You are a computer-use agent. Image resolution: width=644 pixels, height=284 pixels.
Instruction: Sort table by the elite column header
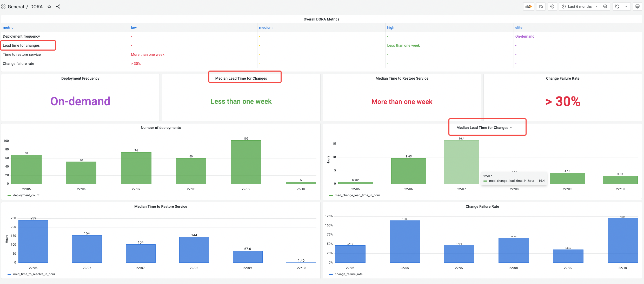click(519, 27)
